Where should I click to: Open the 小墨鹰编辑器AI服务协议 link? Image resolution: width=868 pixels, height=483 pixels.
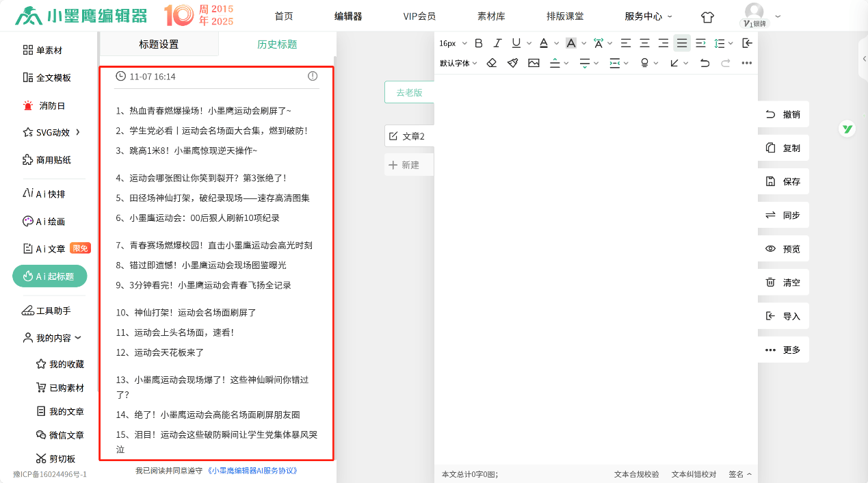coord(253,471)
